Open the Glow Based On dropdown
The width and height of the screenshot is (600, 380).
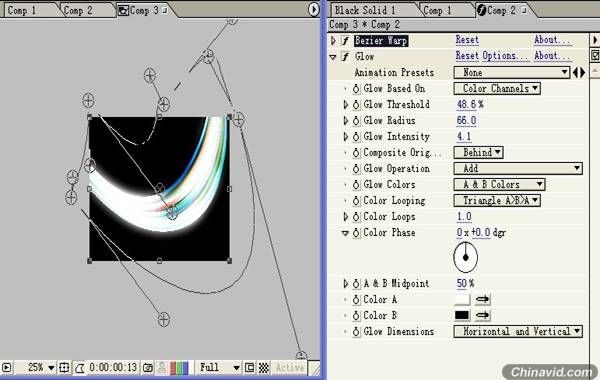point(497,88)
